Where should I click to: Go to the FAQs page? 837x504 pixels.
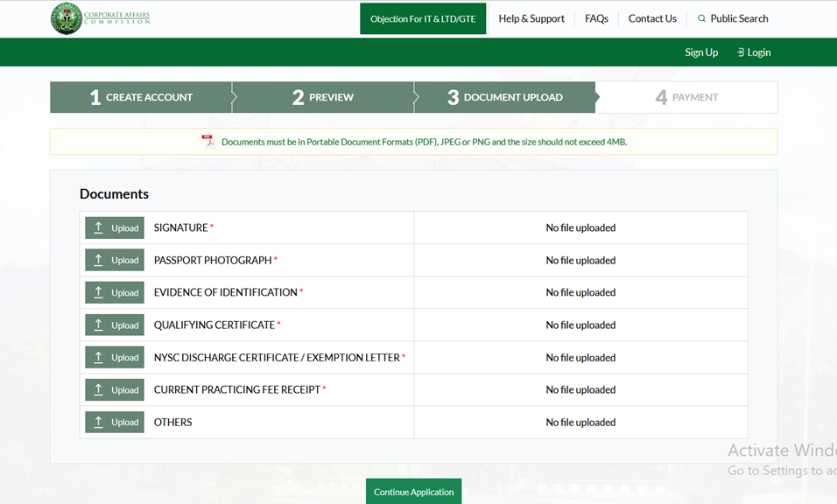pos(596,18)
